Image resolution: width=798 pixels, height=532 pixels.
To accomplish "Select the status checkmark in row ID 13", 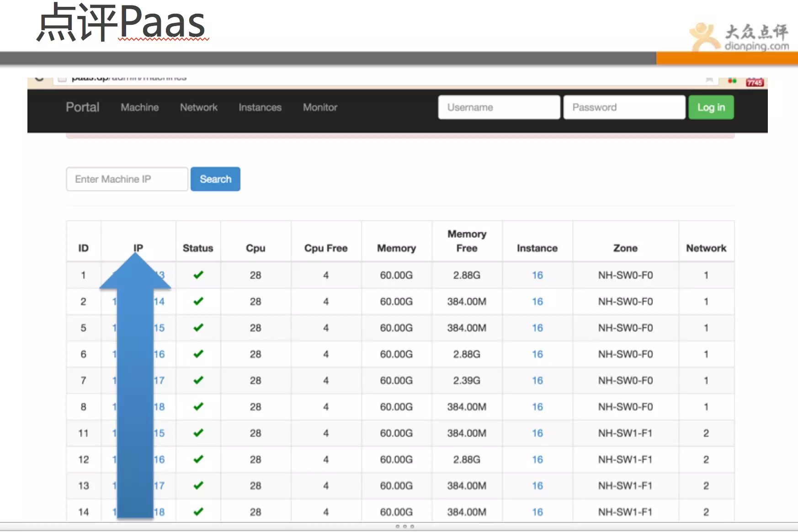I will click(x=198, y=485).
